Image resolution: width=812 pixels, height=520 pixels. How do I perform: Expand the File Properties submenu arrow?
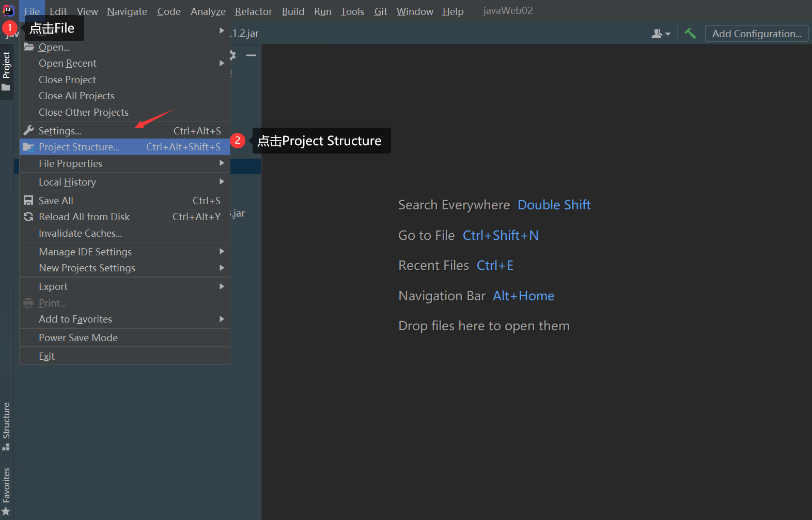(x=222, y=163)
